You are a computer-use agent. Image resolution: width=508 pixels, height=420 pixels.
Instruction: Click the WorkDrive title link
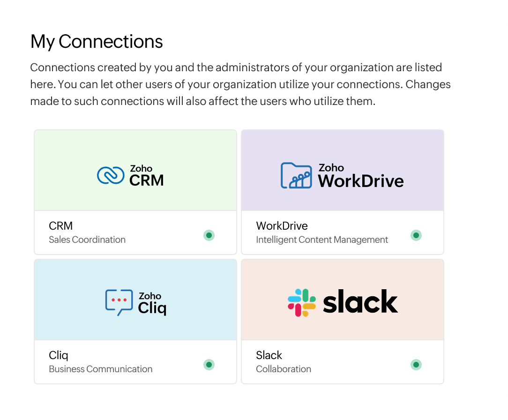tap(282, 225)
